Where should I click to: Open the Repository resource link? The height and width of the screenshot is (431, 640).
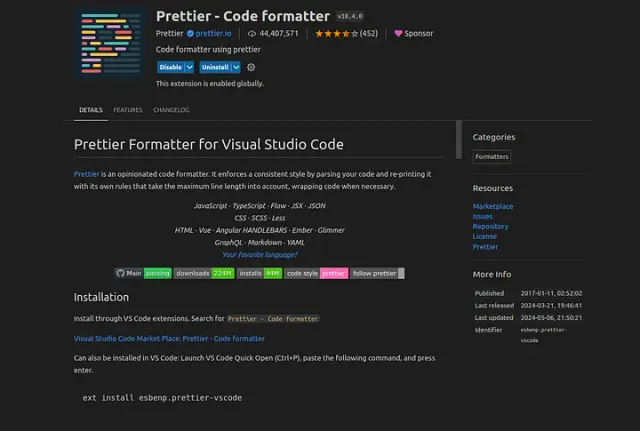coord(491,226)
